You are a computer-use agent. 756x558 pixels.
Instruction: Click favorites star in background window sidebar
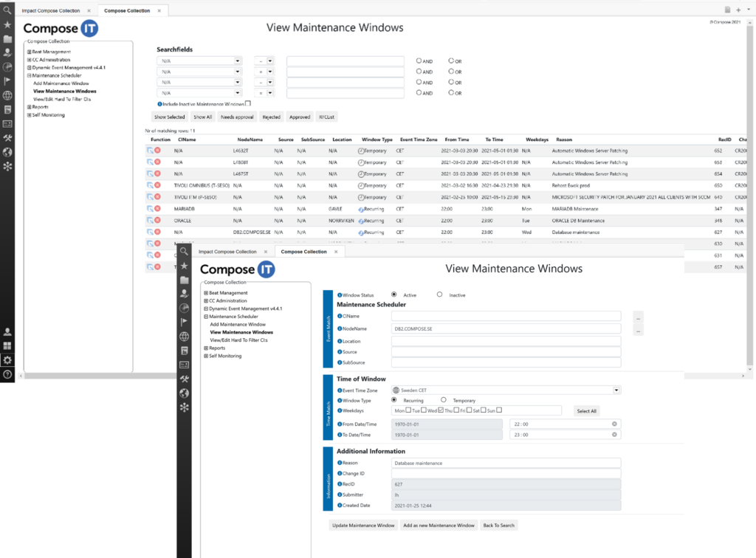(x=7, y=24)
